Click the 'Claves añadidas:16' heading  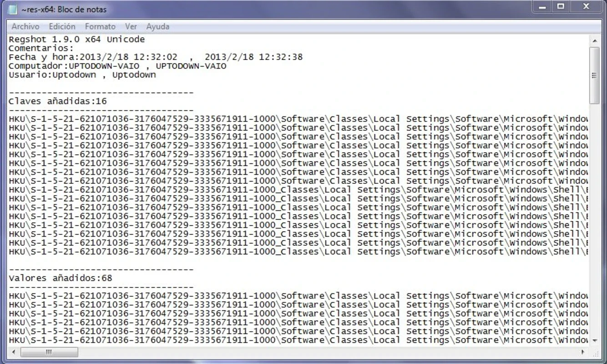pyautogui.click(x=58, y=101)
